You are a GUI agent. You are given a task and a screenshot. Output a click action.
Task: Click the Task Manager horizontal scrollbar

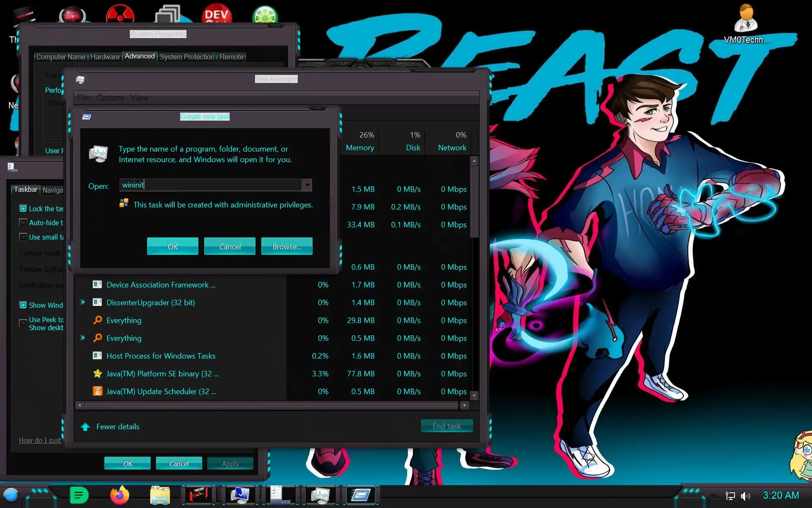271,406
